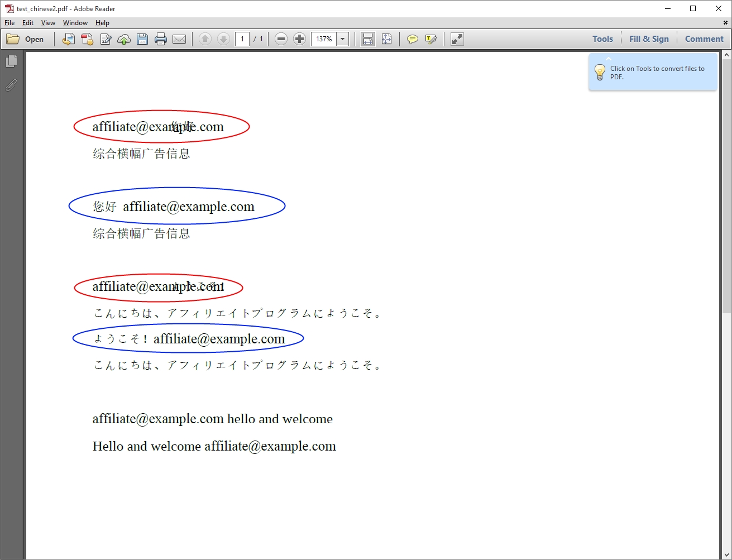Click the Open button
732x560 pixels.
[26, 39]
